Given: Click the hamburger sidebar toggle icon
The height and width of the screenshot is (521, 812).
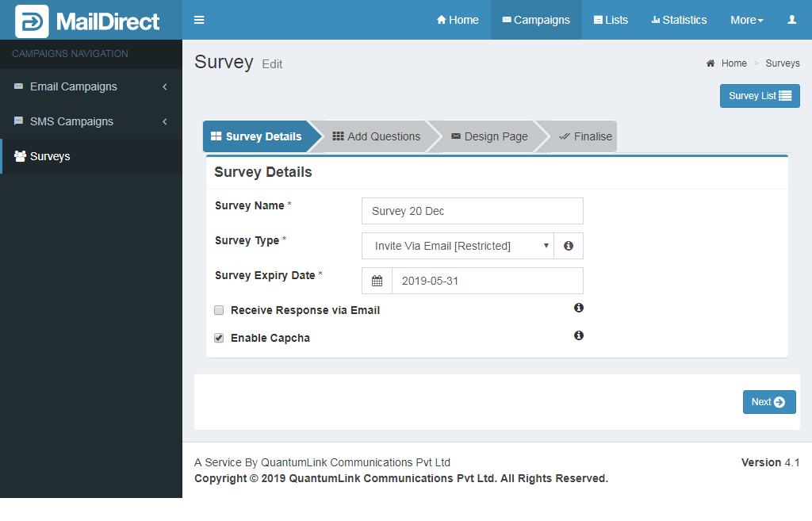Looking at the screenshot, I should click(199, 20).
